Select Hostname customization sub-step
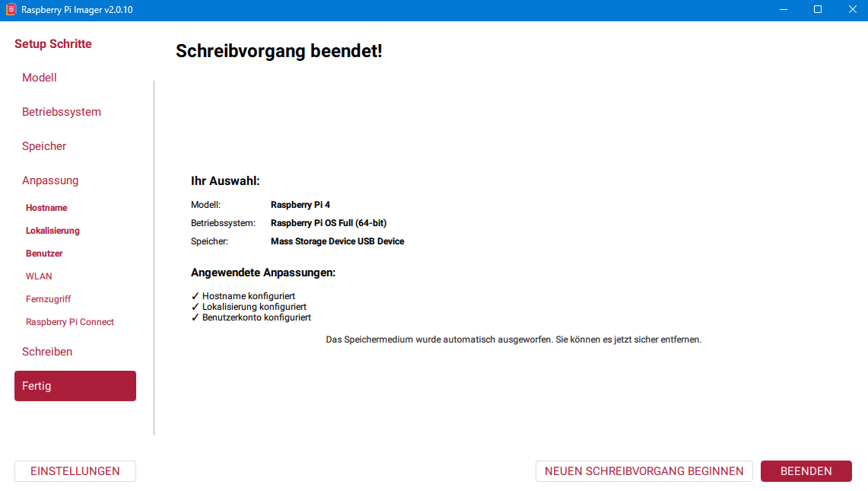The height and width of the screenshot is (491, 868). [x=46, y=208]
